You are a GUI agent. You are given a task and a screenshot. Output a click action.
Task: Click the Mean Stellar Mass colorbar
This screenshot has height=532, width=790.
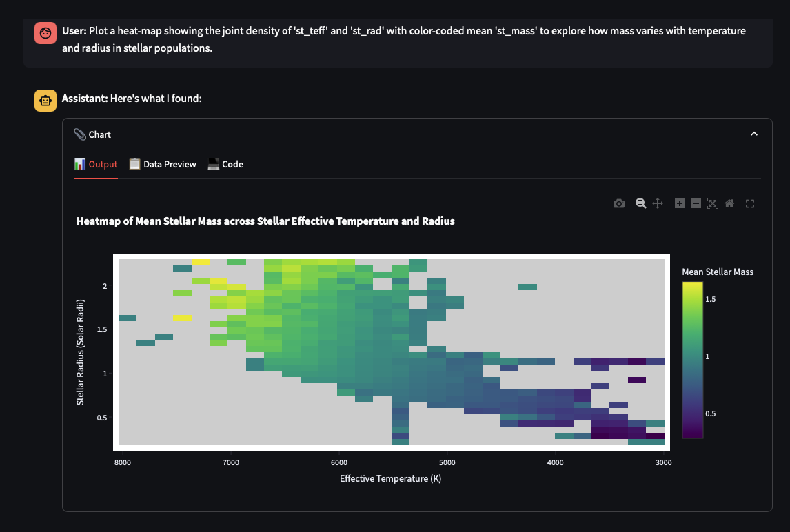(x=693, y=360)
